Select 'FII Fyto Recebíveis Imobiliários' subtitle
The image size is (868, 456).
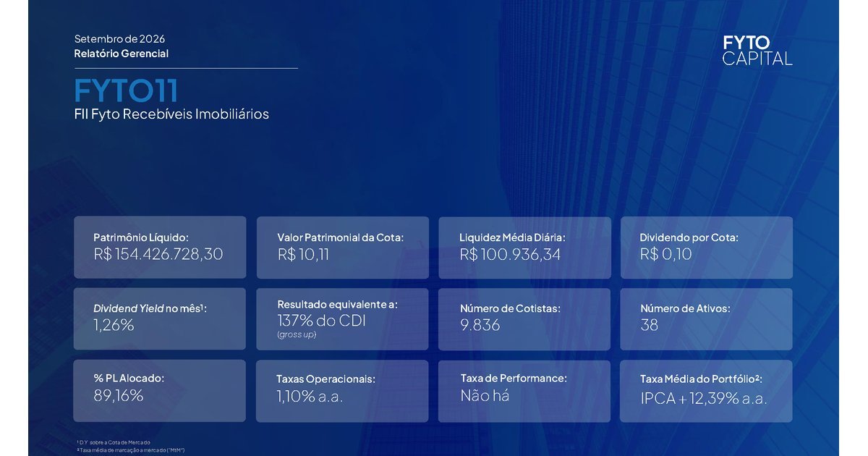171,114
